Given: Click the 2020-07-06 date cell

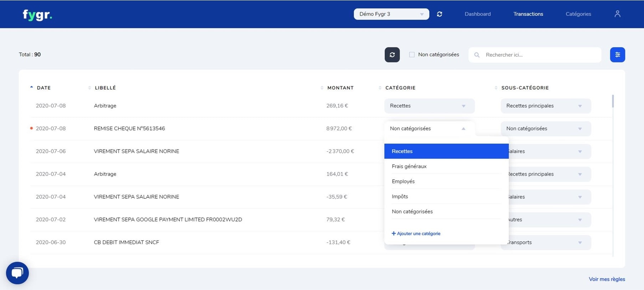Looking at the screenshot, I should 51,151.
